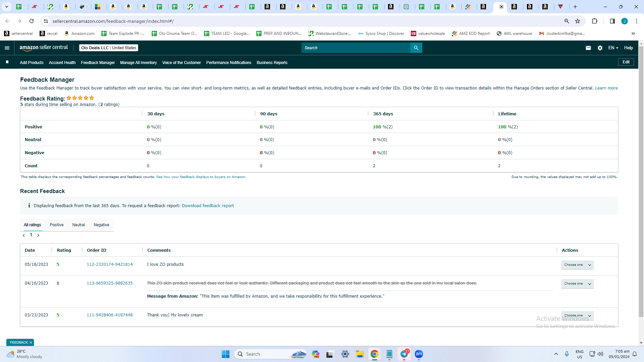Click the browser address bar
Screen dimensions: 644x362
(302, 21)
